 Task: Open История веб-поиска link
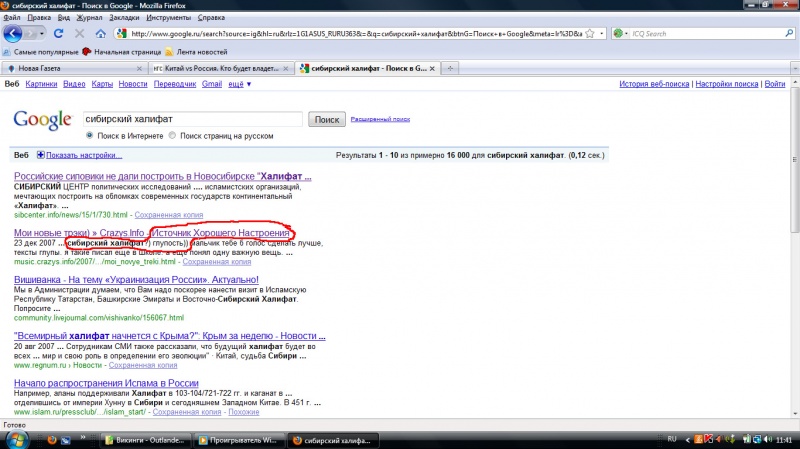pos(654,84)
